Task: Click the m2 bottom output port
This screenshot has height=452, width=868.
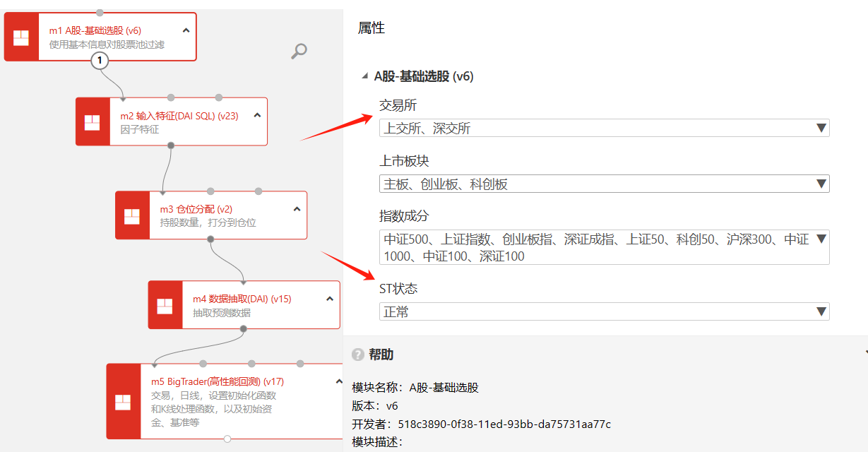Action: (170, 145)
